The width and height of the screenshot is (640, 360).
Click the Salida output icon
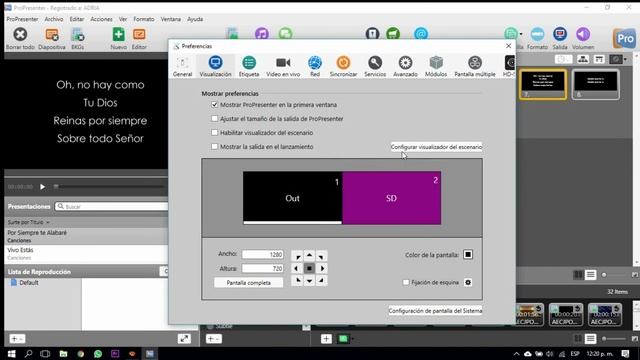click(x=560, y=35)
